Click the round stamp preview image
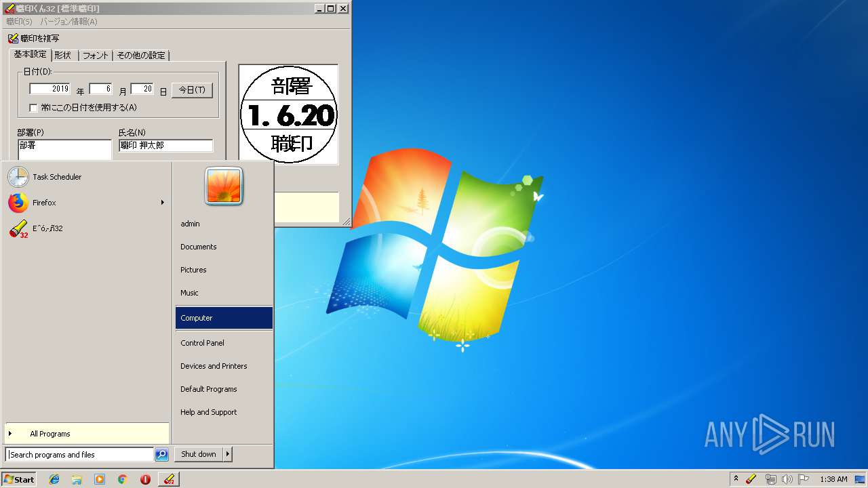 (x=289, y=115)
